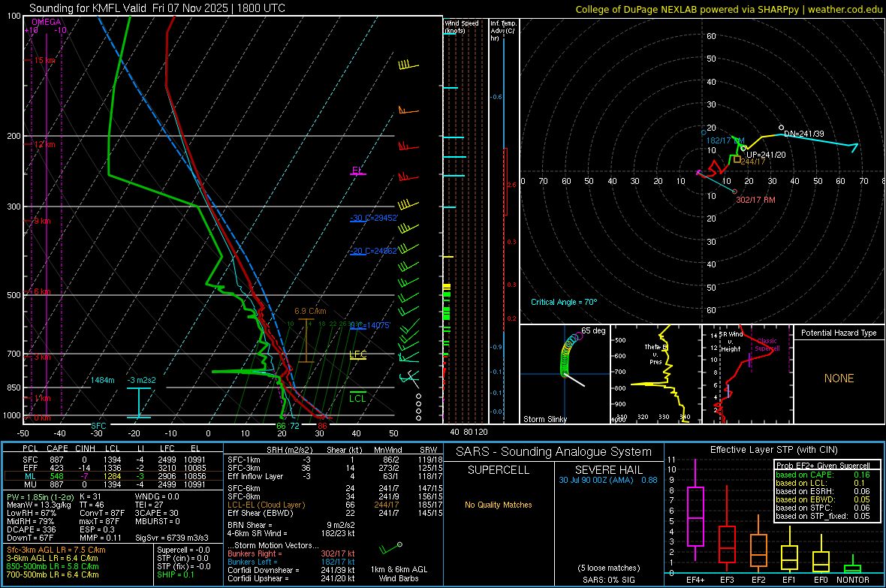Click 'Sfc-3km AGL LR = 7.5 C/km'
The width and height of the screenshot is (886, 588).
56,550
